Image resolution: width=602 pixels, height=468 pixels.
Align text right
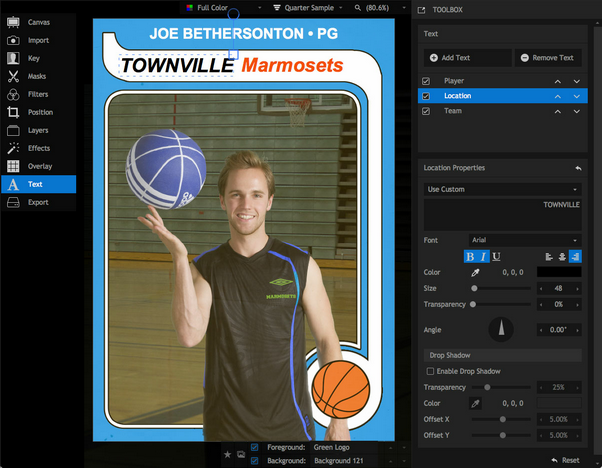tap(575, 256)
